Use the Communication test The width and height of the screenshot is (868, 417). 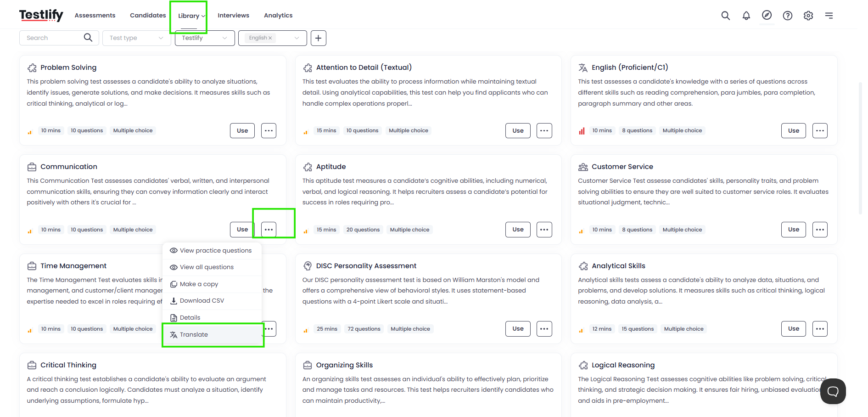coord(242,230)
